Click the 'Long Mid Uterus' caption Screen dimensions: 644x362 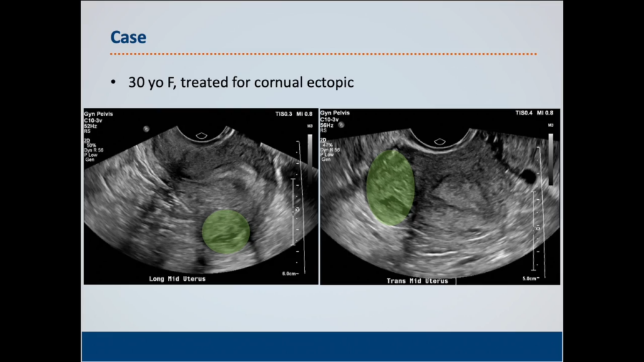pyautogui.click(x=177, y=278)
